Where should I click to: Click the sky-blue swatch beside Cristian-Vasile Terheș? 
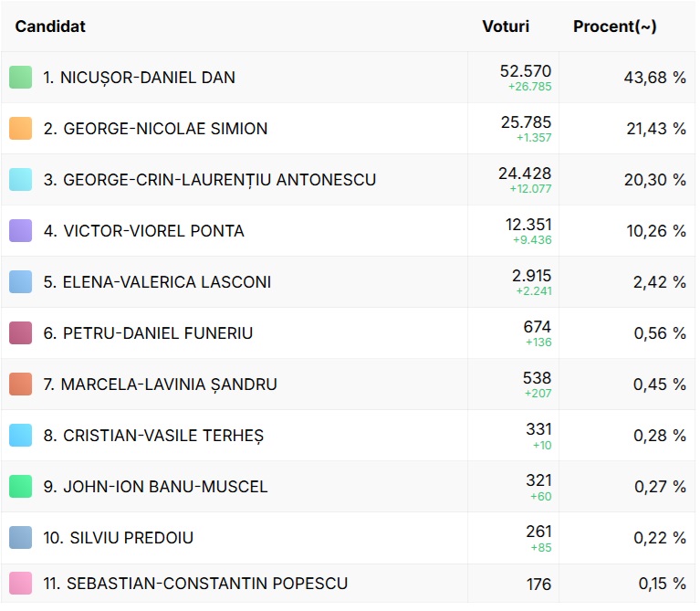click(21, 436)
